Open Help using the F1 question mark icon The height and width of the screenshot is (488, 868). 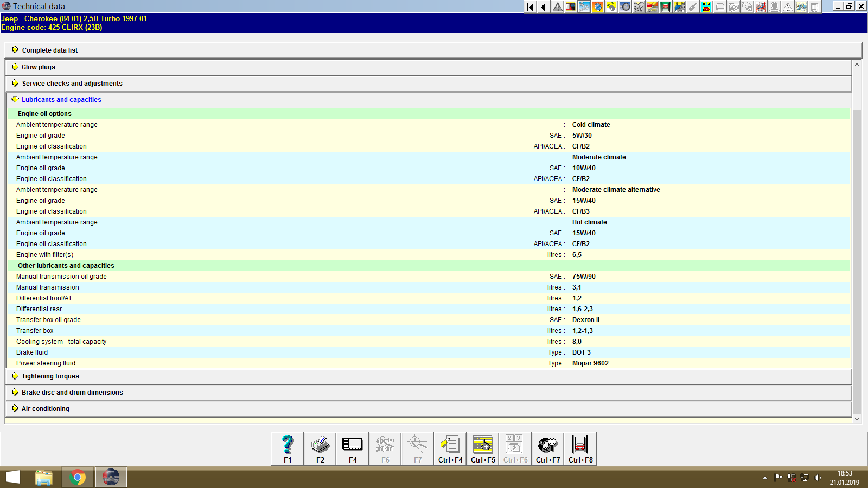pos(287,448)
